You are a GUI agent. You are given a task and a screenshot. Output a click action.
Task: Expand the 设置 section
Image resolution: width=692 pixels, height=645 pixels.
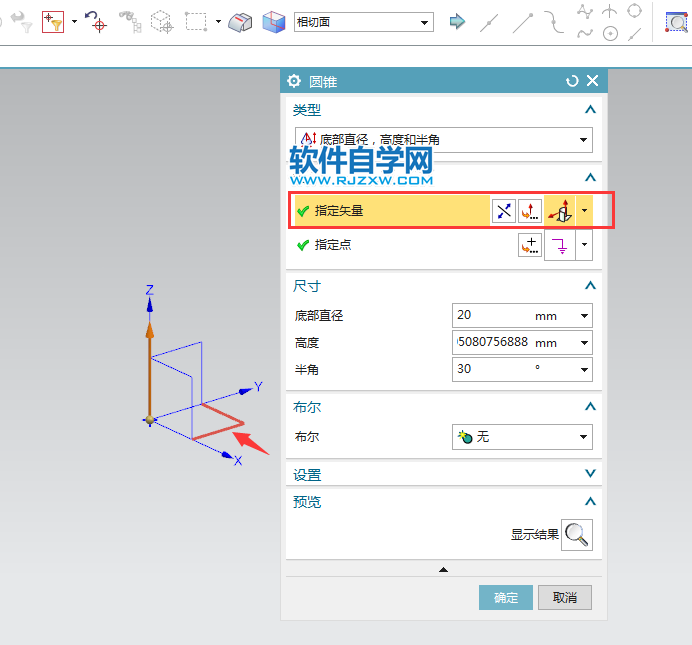590,473
